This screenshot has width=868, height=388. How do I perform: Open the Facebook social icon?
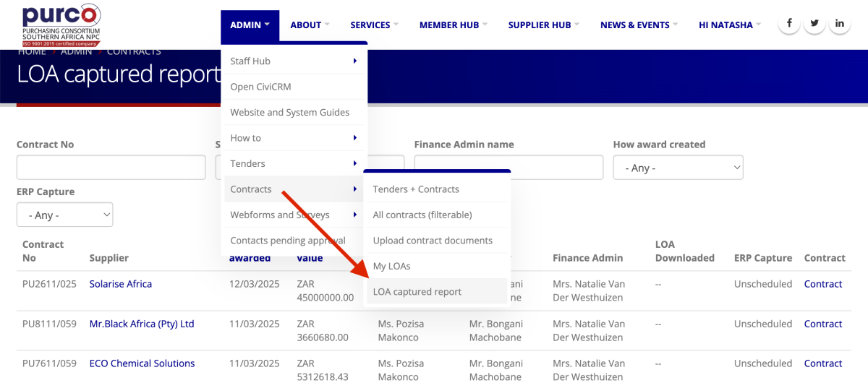click(788, 24)
